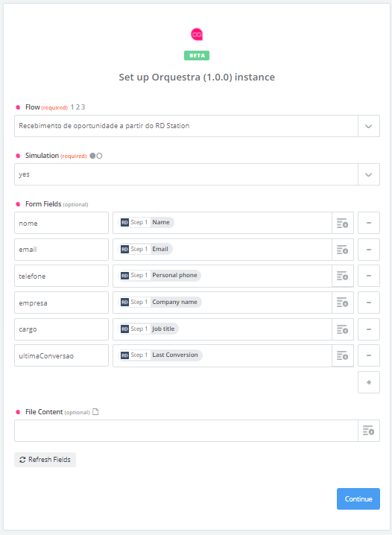Viewport: 392px width, 535px height.
Task: Edit the cargo key input field
Action: tap(61, 329)
